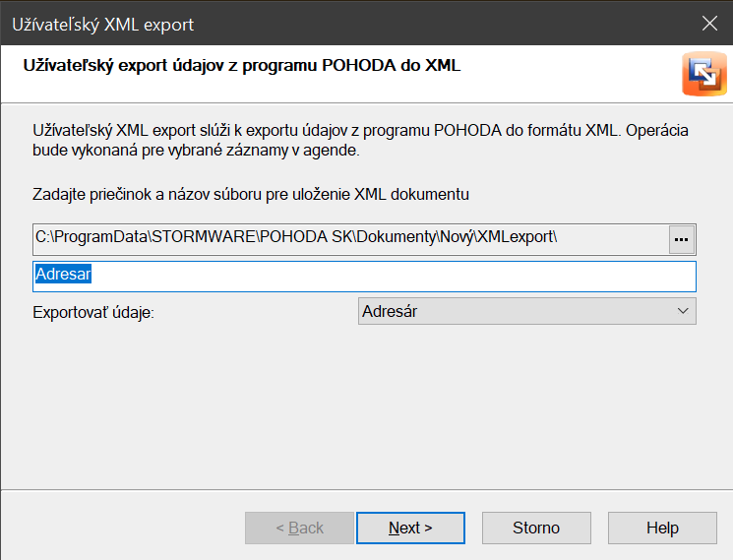733x560 pixels.
Task: Click the Exportovať údaje label
Action: click(94, 312)
